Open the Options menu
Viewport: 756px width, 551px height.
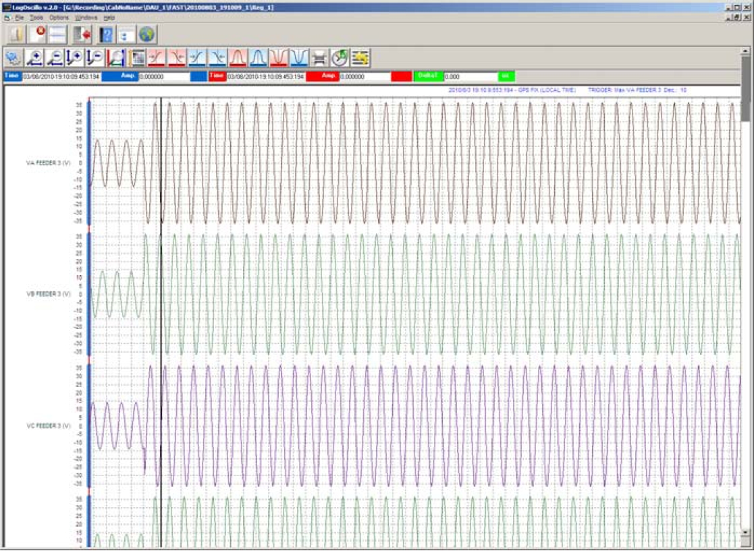point(59,18)
